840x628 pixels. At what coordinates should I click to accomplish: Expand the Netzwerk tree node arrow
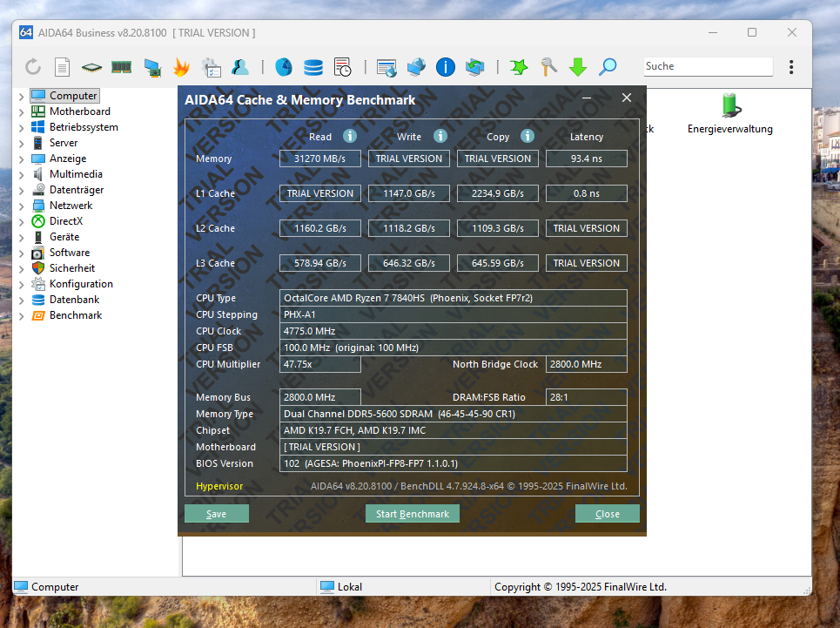(21, 206)
